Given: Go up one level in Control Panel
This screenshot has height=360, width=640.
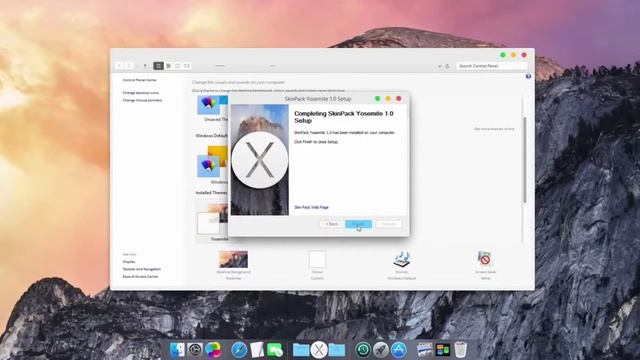Looking at the screenshot, I should pyautogui.click(x=145, y=66).
